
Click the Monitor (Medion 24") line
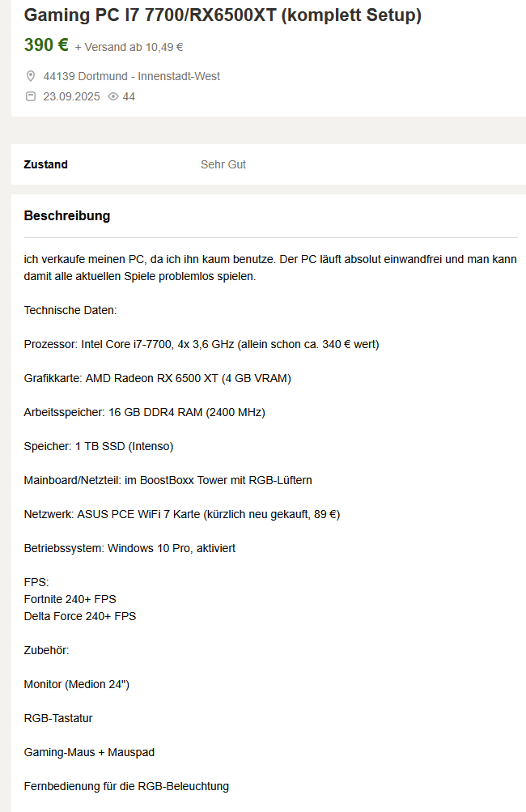pos(77,685)
